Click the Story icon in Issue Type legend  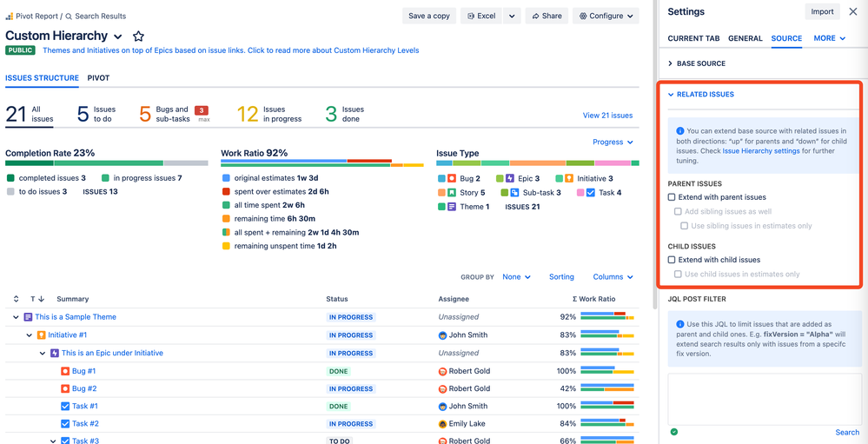coord(452,193)
